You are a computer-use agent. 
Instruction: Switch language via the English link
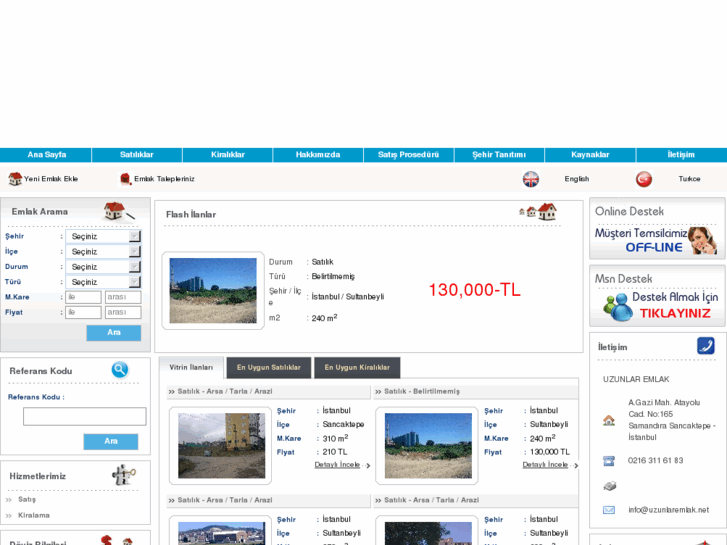coord(577,179)
